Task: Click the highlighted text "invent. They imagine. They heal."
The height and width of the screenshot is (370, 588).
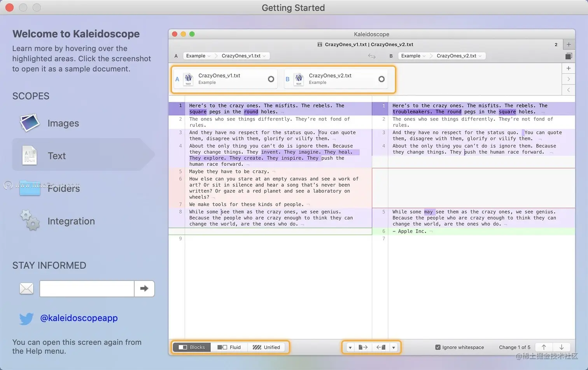Action: pyautogui.click(x=306, y=152)
